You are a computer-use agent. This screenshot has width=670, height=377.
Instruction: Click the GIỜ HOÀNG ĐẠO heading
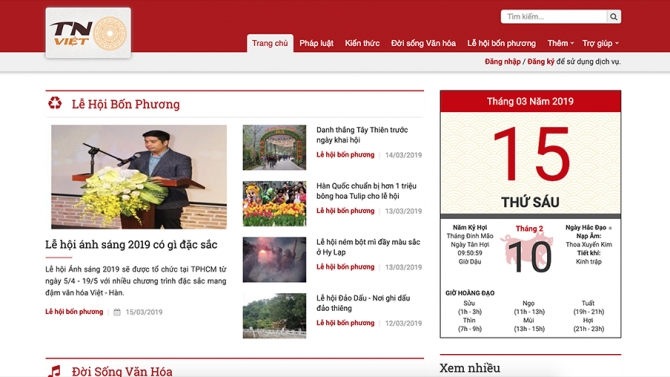pyautogui.click(x=470, y=293)
